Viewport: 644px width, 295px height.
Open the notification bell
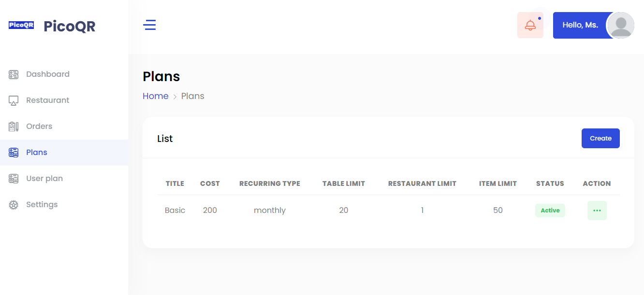[x=530, y=26]
